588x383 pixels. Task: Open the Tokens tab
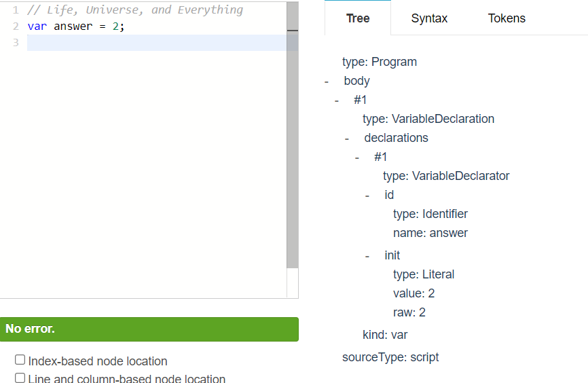point(507,18)
